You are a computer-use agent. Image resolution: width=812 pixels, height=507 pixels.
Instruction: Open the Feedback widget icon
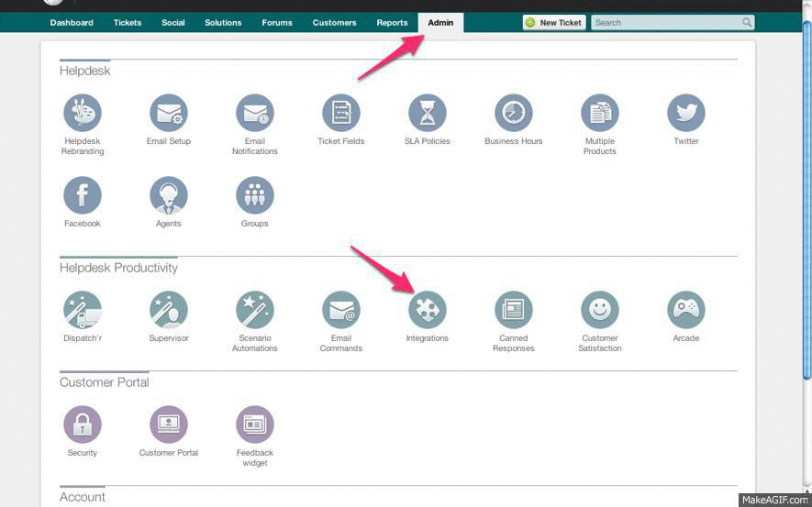pos(255,425)
